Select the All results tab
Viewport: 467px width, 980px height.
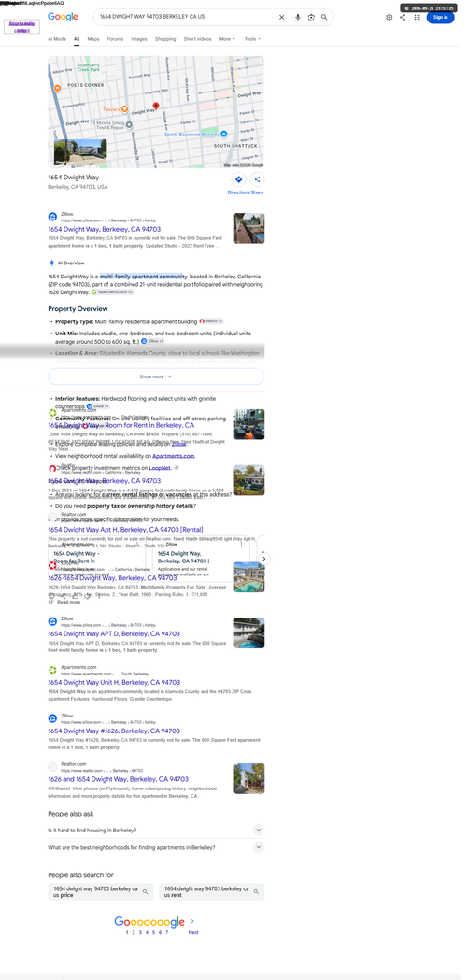point(77,38)
